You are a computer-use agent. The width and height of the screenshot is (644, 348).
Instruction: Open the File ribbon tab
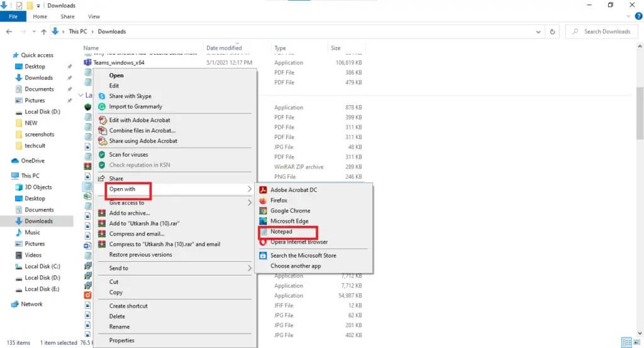tap(13, 16)
